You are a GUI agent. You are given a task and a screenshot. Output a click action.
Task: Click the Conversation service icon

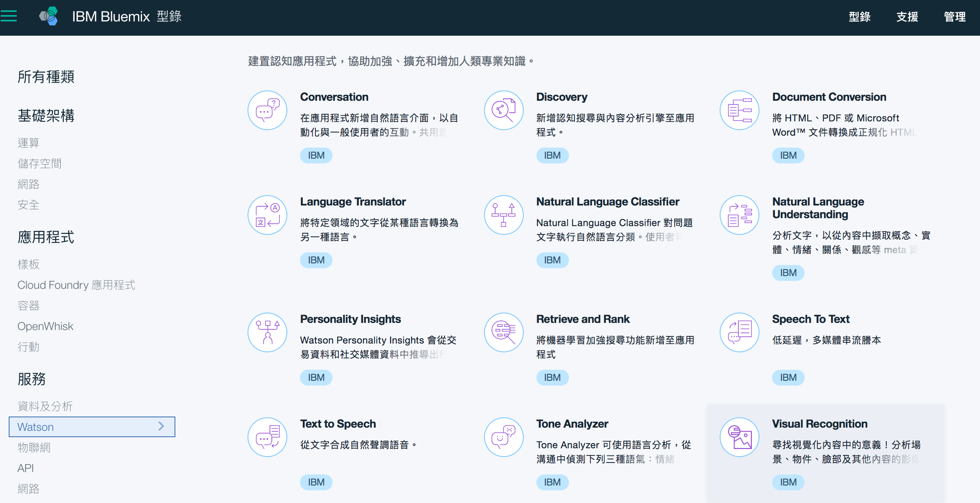pos(267,110)
